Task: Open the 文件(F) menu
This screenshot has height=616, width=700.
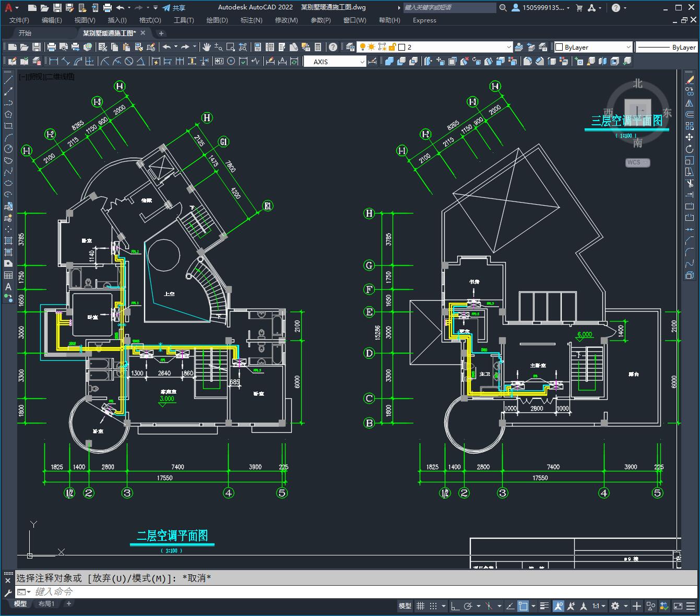Action: click(19, 20)
